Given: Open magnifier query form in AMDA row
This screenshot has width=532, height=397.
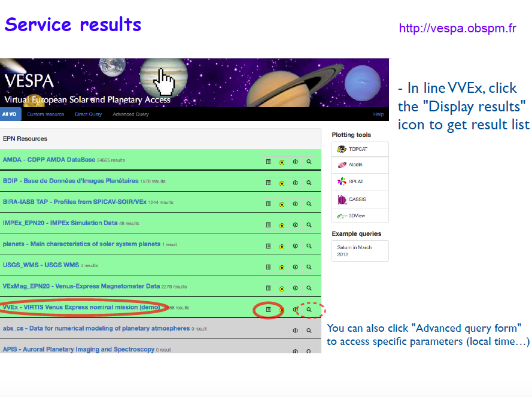Looking at the screenshot, I should tap(309, 162).
